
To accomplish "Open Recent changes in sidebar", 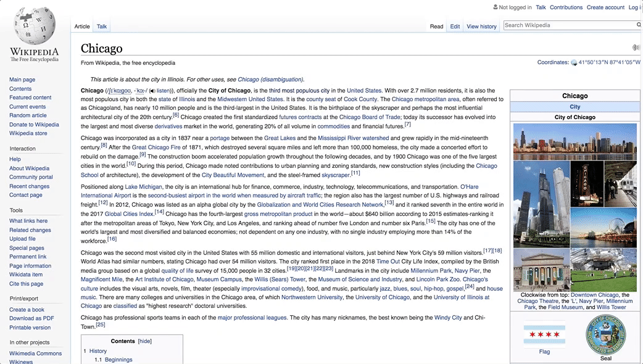I will (30, 186).
